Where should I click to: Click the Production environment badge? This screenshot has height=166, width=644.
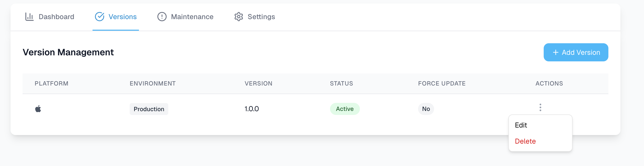pyautogui.click(x=149, y=109)
